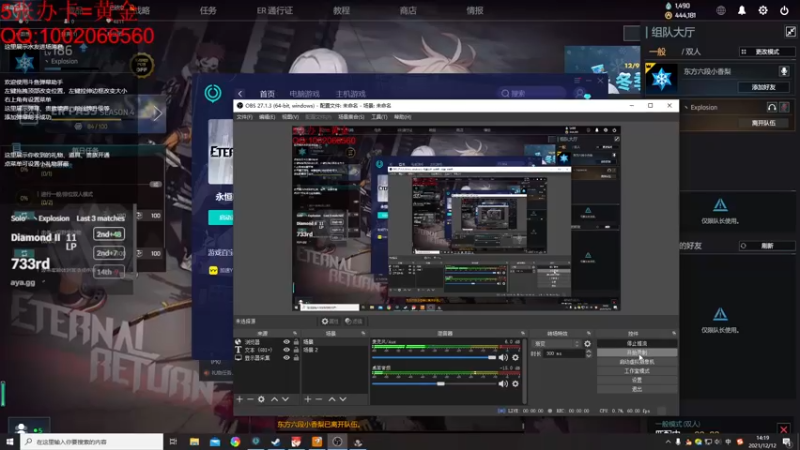Show hidden system tray icons chevron
This screenshot has height=450, width=800.
pyautogui.click(x=668, y=442)
